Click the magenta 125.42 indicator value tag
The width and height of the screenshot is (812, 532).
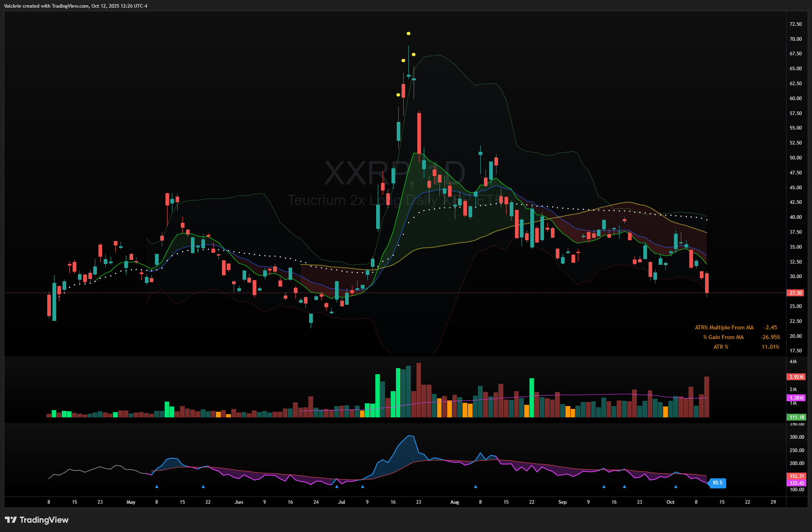tap(796, 483)
